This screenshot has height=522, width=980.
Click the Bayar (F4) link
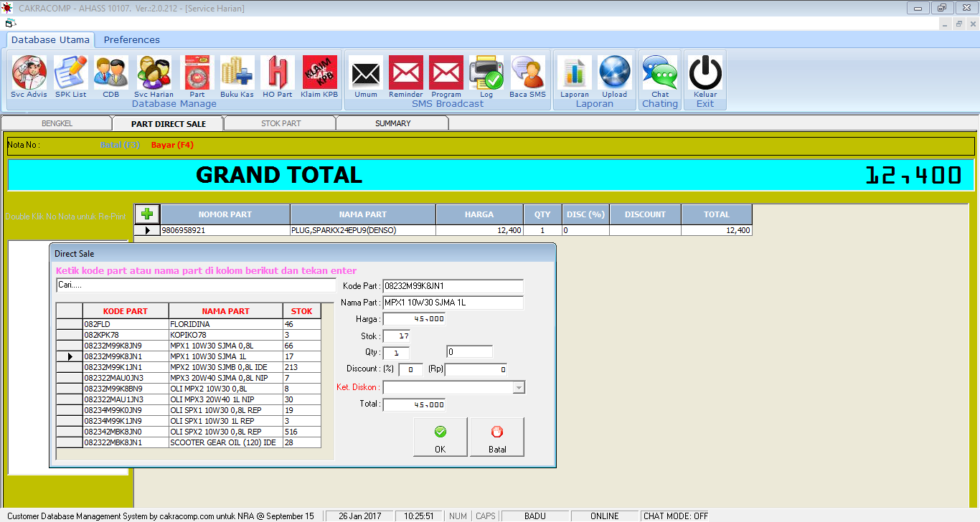(x=172, y=145)
